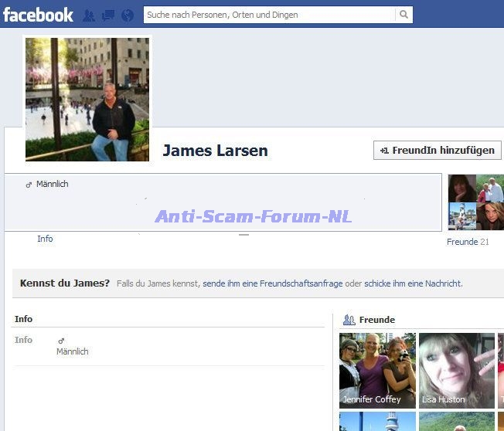504x431 pixels.
Task: Click the James Larsen profile name
Action: (215, 151)
